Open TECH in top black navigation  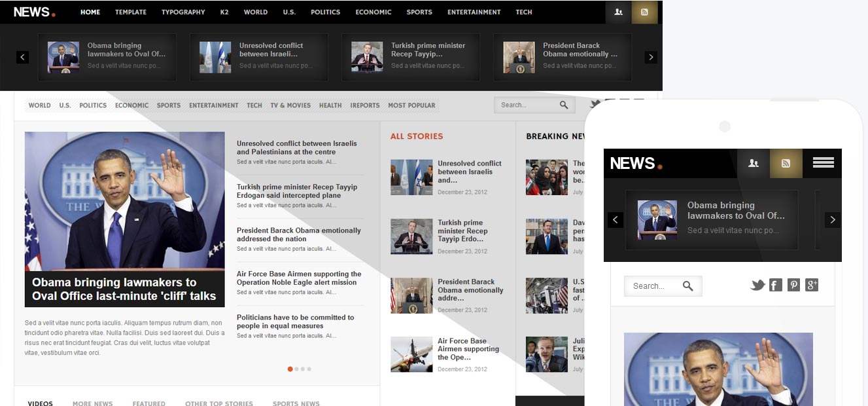pyautogui.click(x=524, y=12)
